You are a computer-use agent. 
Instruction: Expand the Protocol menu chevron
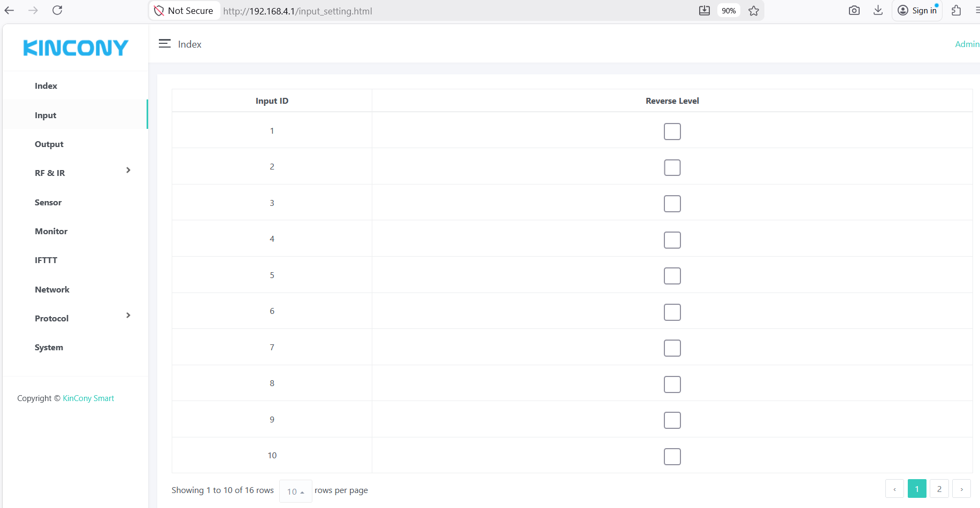click(128, 315)
